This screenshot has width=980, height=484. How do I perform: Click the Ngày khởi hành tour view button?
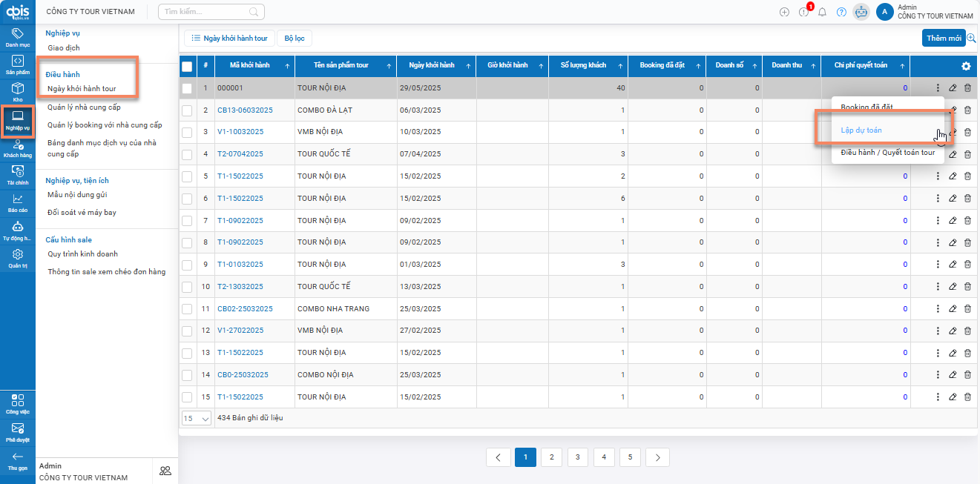[x=230, y=38]
